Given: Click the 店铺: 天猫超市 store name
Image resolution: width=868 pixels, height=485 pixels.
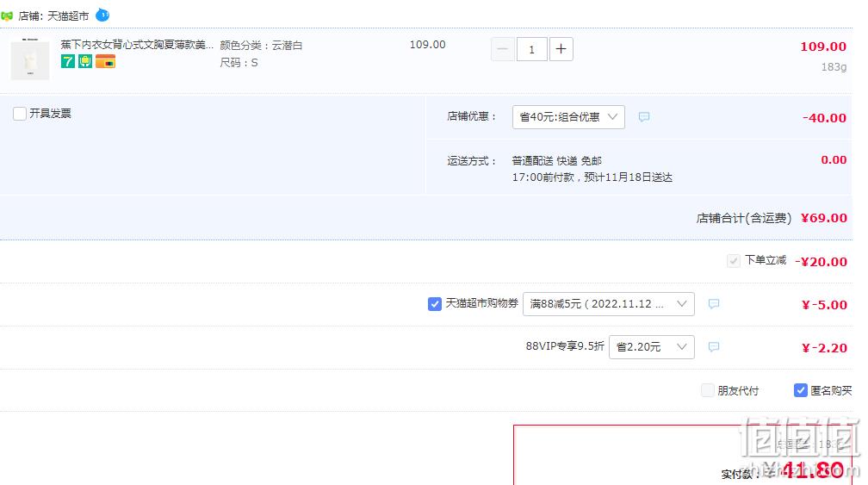Looking at the screenshot, I should [53, 16].
